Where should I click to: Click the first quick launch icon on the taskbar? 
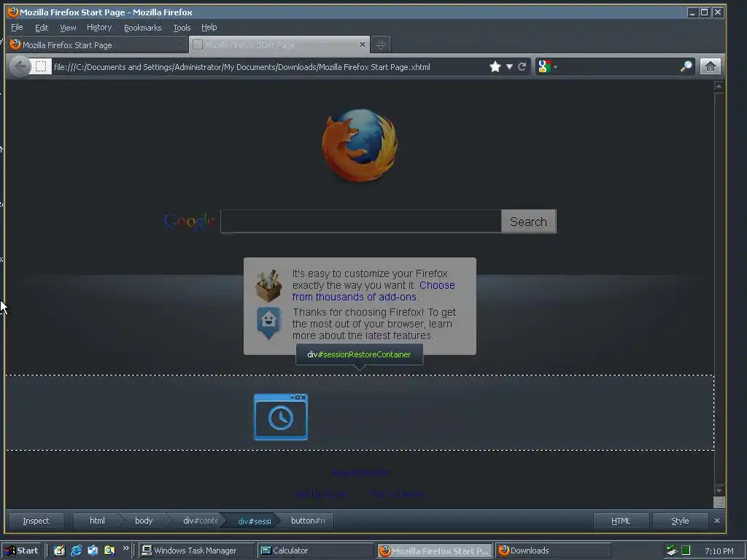coord(59,551)
